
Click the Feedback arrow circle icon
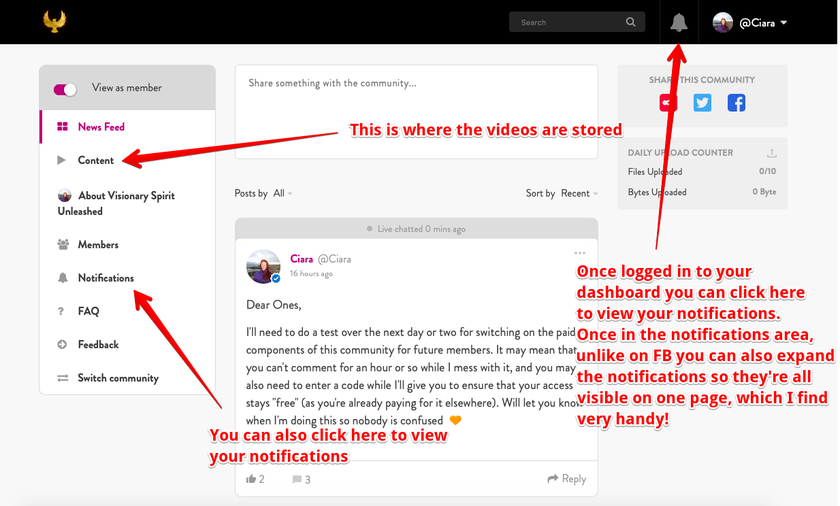(x=62, y=344)
